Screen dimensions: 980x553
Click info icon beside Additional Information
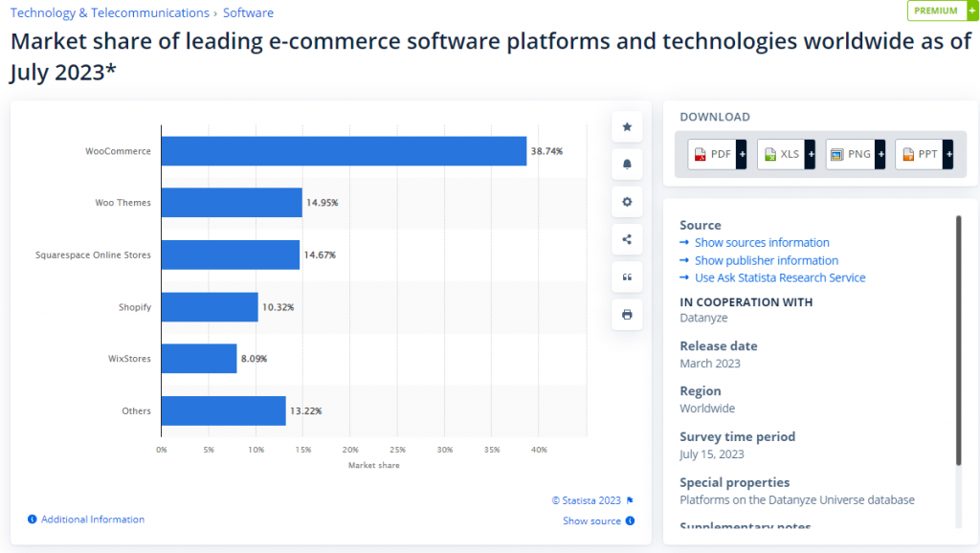pos(32,520)
